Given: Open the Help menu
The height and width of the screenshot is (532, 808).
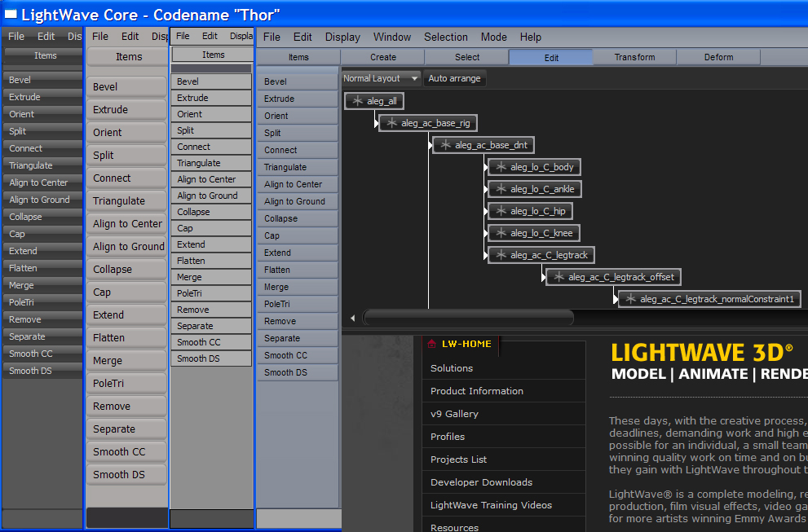Looking at the screenshot, I should click(x=530, y=37).
